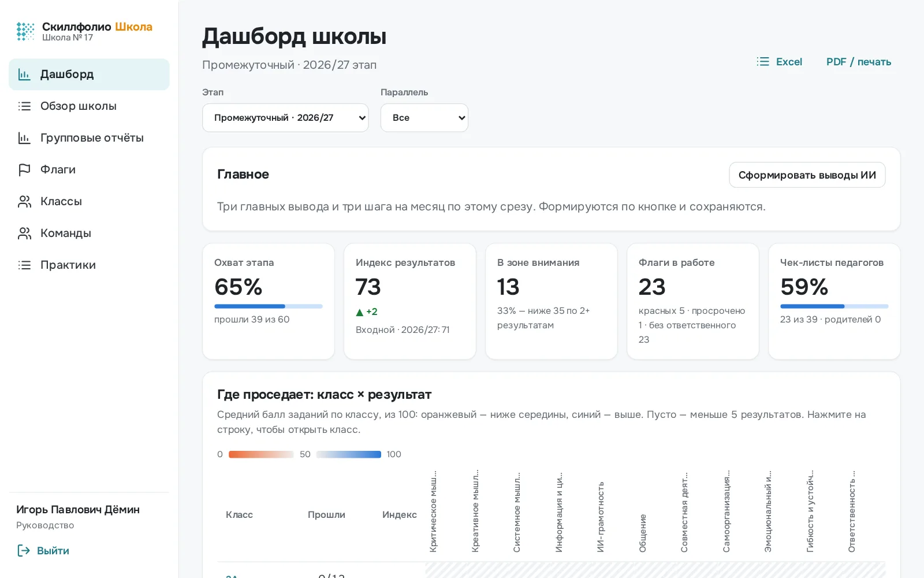Click the people icon beside Классы
The image size is (924, 578).
pyautogui.click(x=24, y=201)
